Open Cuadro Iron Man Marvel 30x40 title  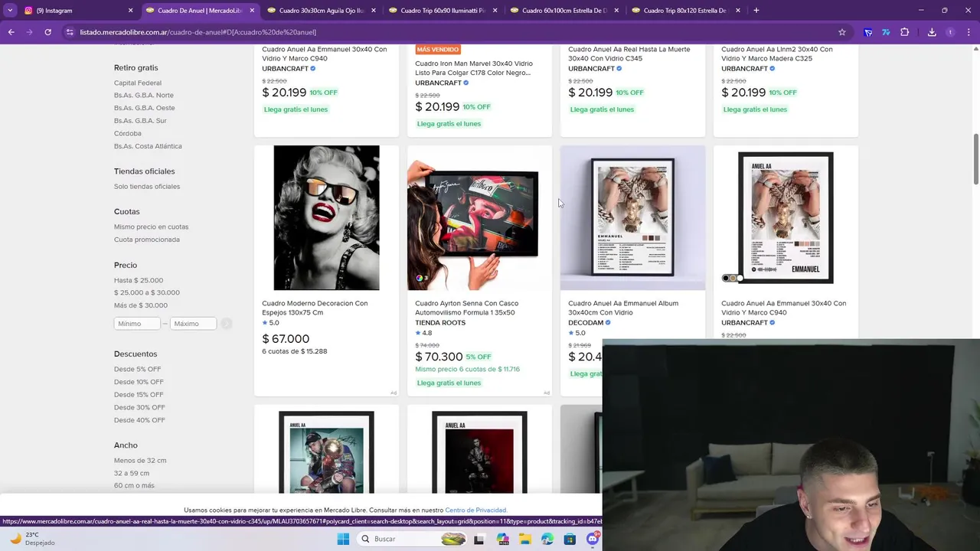tap(473, 68)
